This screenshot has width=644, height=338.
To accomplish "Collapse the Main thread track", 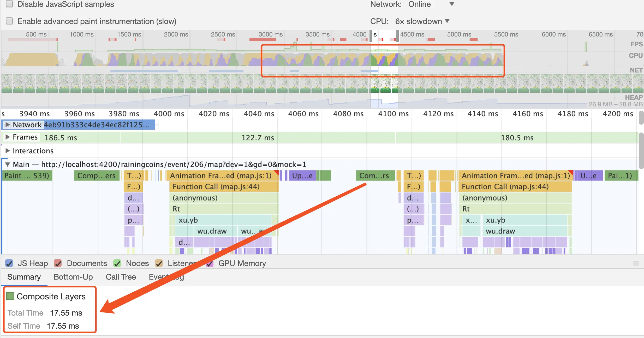I will click(x=8, y=164).
